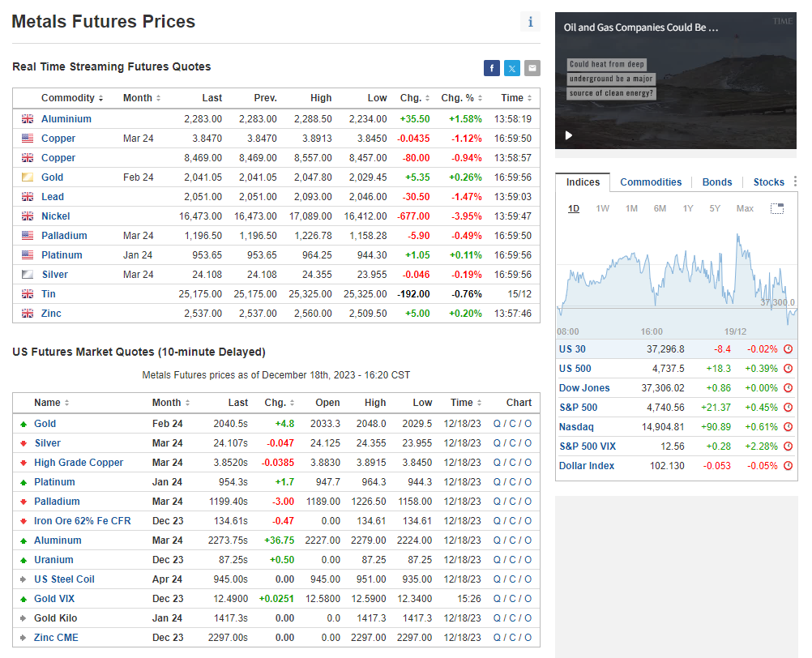The image size is (812, 658).
Task: Click the flag icon beside Silver, Mar 24
Action: [28, 275]
